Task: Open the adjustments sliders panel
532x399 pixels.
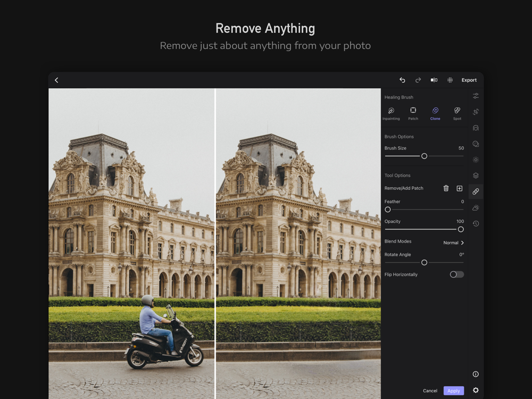Action: tap(476, 96)
